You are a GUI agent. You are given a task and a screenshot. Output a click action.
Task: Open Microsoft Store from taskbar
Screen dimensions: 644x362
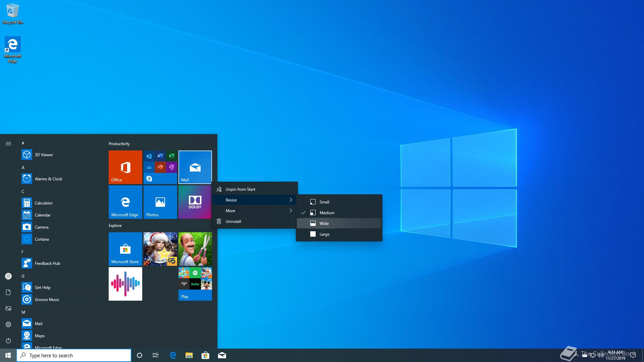pyautogui.click(x=205, y=355)
